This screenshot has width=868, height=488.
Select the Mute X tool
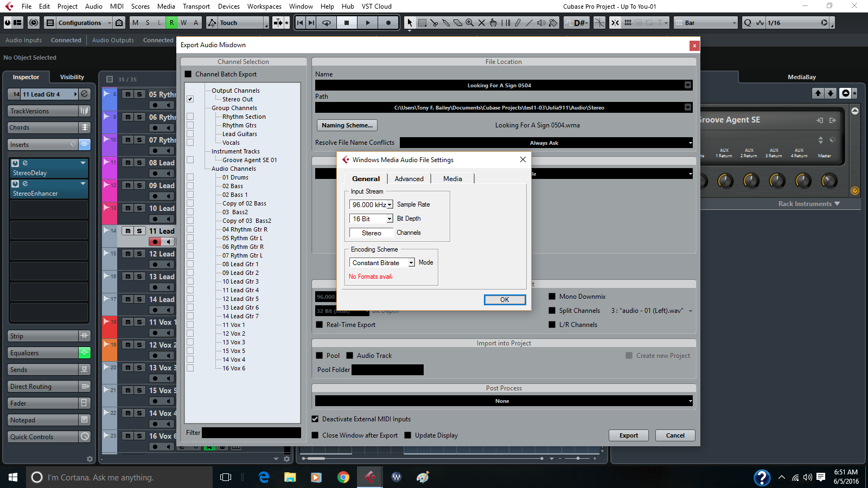(x=482, y=23)
